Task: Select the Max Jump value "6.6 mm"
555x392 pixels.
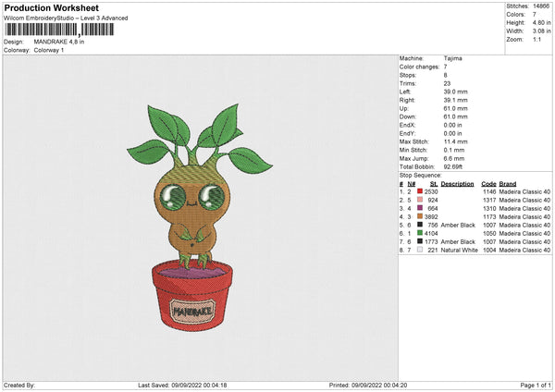Action: point(454,158)
